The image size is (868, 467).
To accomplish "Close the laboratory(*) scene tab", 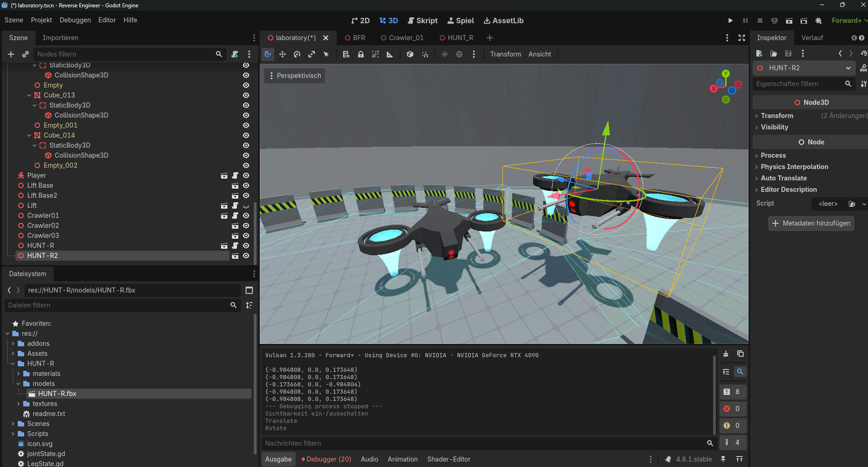I will (x=326, y=38).
